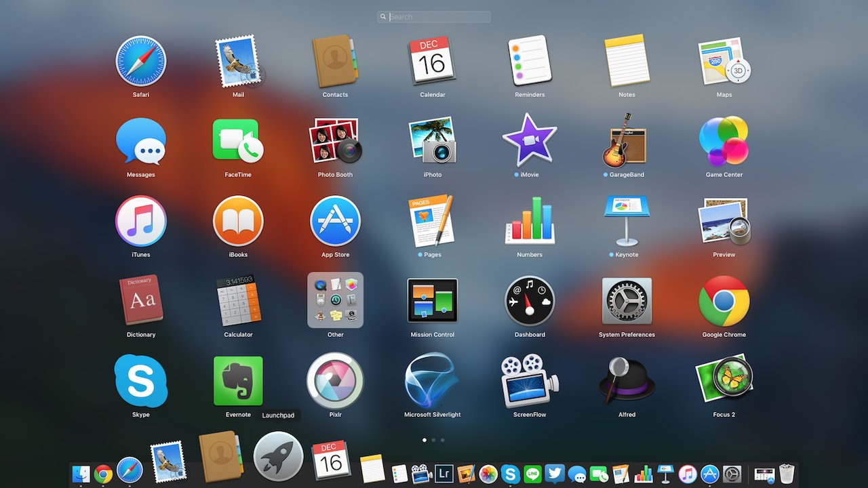Viewport: 868px width, 488px height.
Task: Click the Launchpad search field
Action: pos(434,17)
